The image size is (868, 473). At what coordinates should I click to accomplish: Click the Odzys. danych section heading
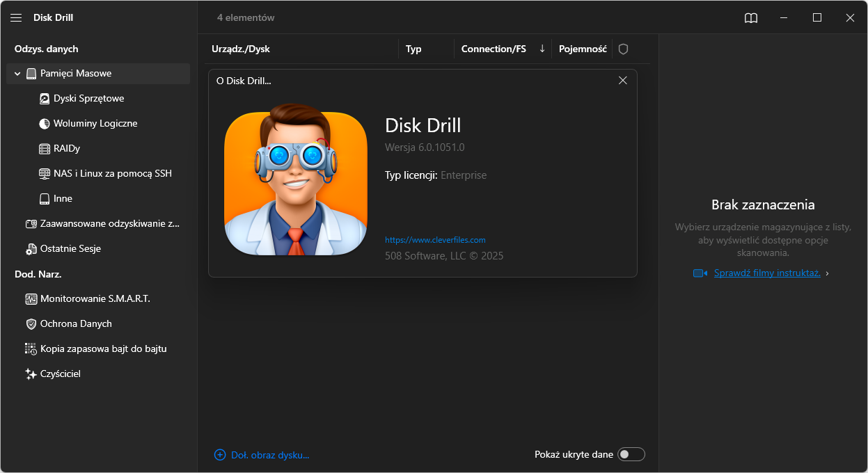click(47, 49)
